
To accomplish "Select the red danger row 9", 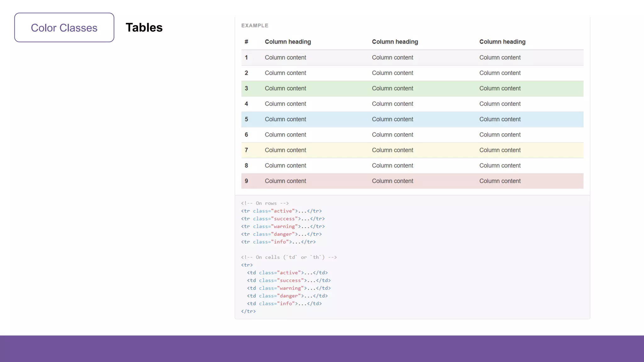I will [412, 181].
